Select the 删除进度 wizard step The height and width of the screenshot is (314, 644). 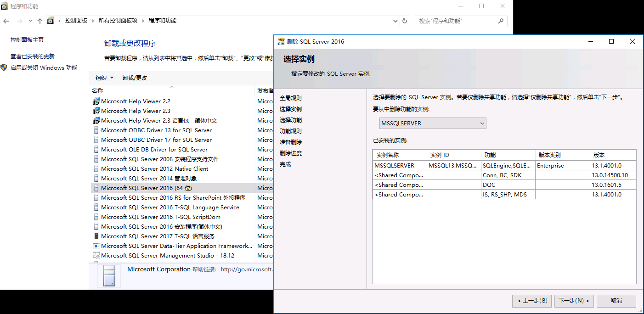(291, 153)
